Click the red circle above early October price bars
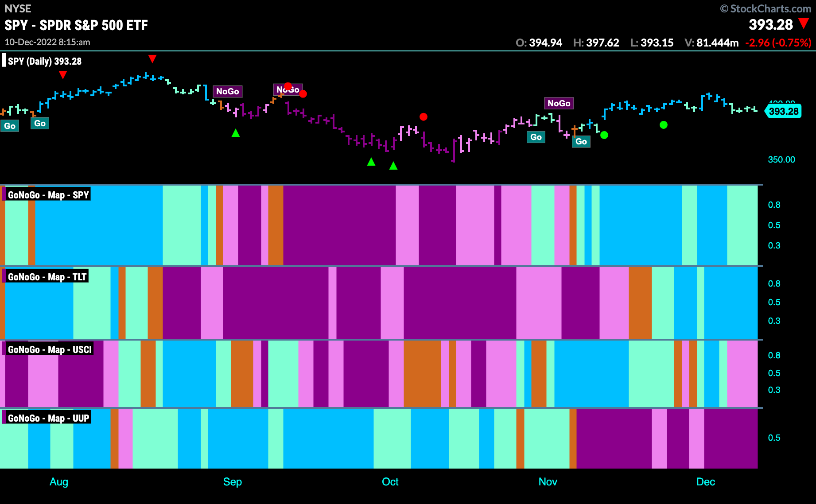 (x=424, y=117)
